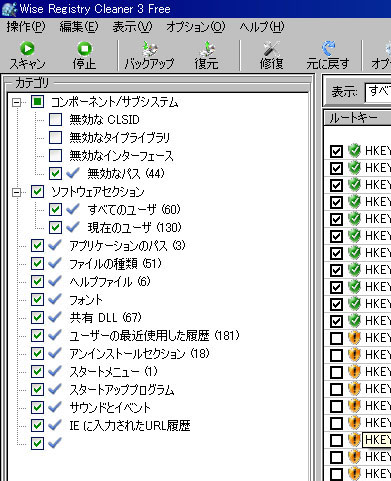Select アンインストールセクション (18) tree item

click(x=139, y=354)
